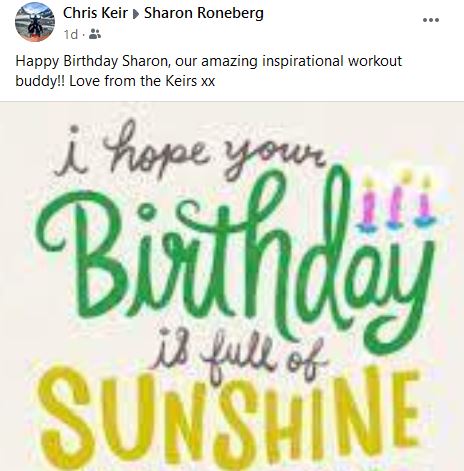Open the three-dot post options menu
This screenshot has width=464, height=471.
[x=430, y=20]
